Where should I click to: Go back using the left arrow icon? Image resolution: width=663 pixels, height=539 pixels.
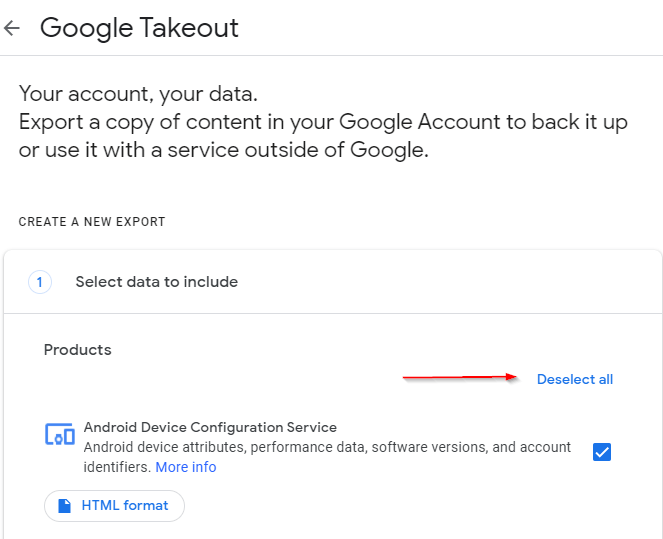[12, 28]
